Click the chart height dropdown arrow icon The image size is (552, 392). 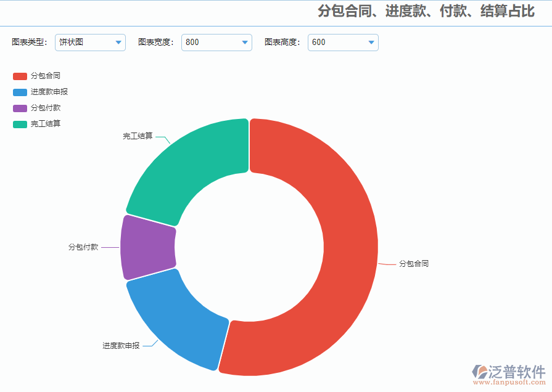click(371, 43)
